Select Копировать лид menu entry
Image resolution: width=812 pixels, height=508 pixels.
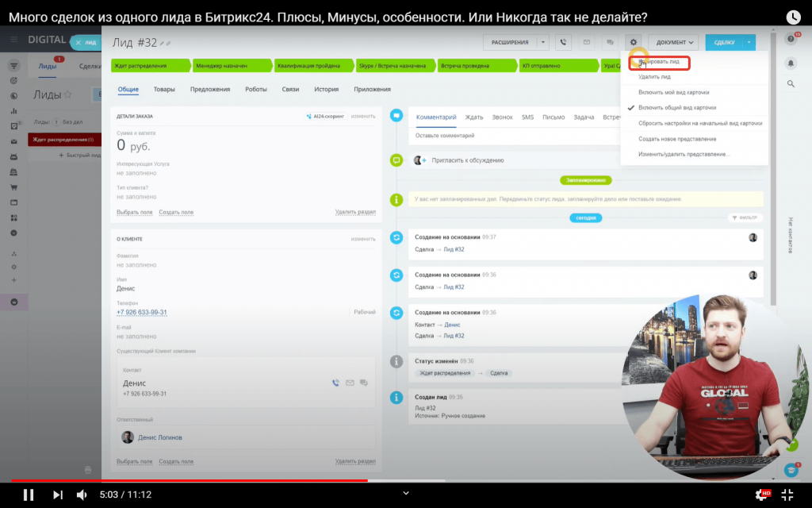click(659, 62)
